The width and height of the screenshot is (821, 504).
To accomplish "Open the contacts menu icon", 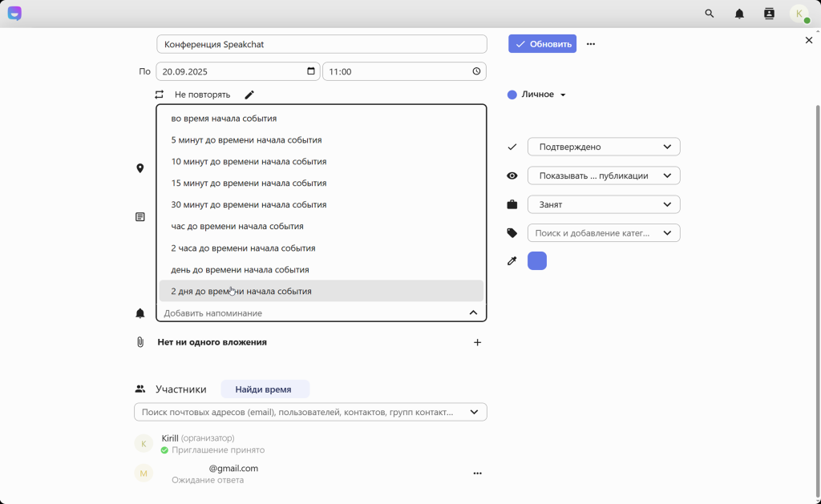I will [x=769, y=14].
